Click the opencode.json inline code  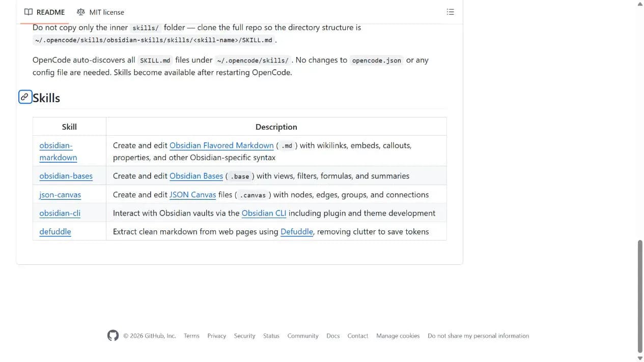click(x=377, y=61)
